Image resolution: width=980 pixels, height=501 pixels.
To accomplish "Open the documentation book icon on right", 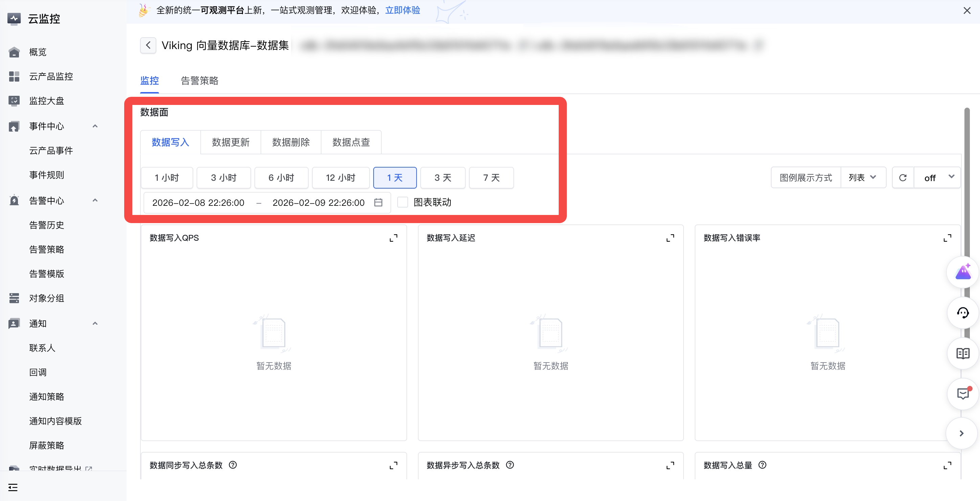I will point(962,353).
